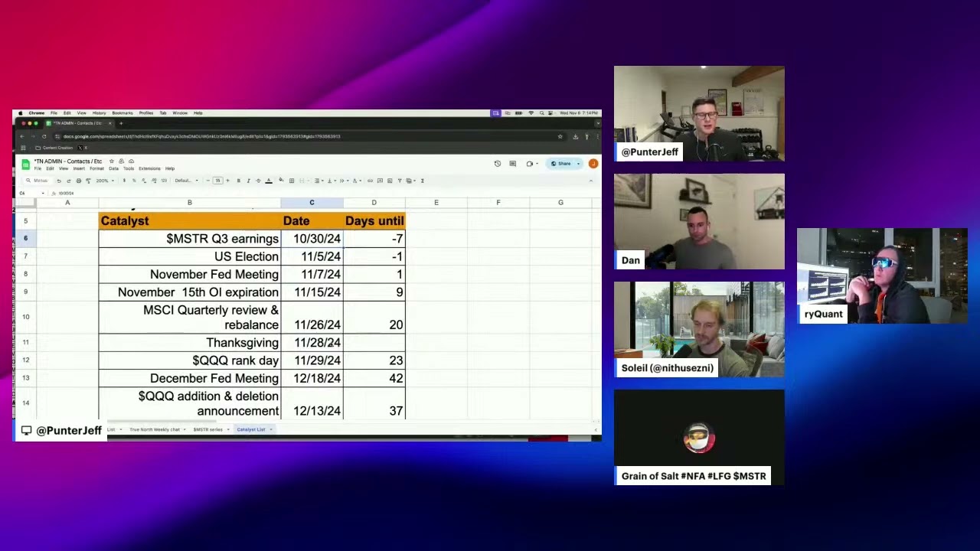
Task: Switch to the Catalyst List sheet tab
Action: point(251,429)
